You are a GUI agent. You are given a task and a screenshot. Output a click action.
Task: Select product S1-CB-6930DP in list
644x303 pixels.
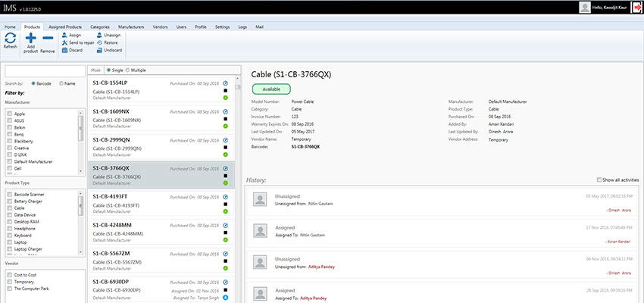coord(161,290)
